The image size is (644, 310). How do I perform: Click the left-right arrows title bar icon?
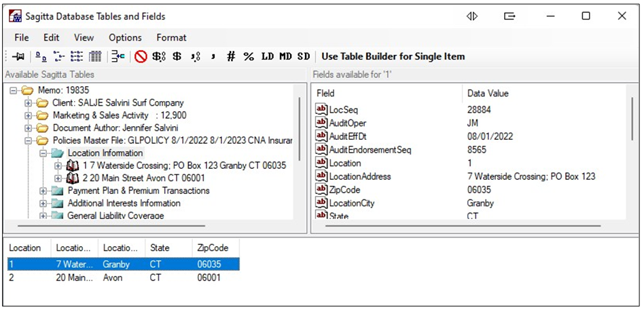472,16
